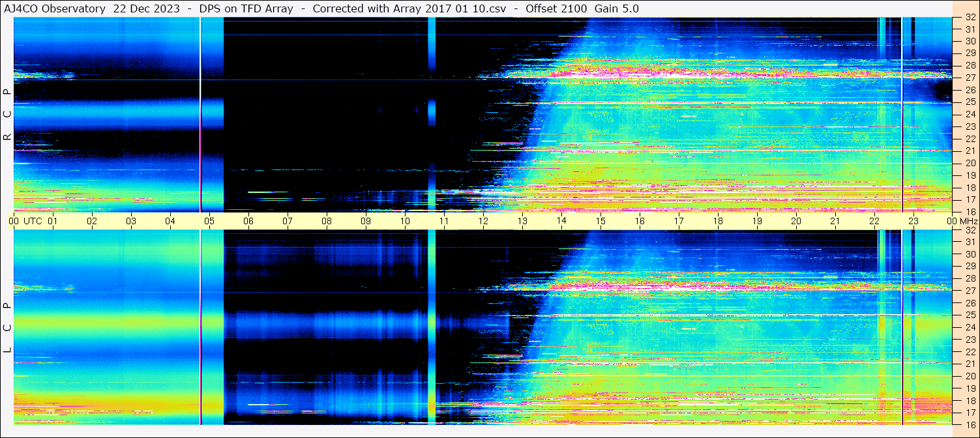Screen dimensions: 980x438
Task: Click the RCP vertical panel label
Action: pyautogui.click(x=7, y=114)
